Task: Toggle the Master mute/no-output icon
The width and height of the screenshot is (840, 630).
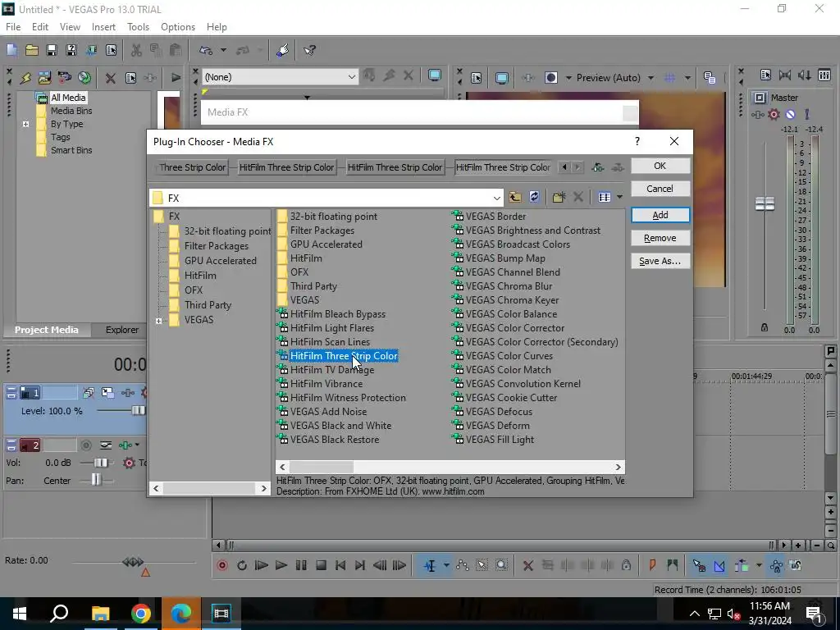Action: coord(790,114)
